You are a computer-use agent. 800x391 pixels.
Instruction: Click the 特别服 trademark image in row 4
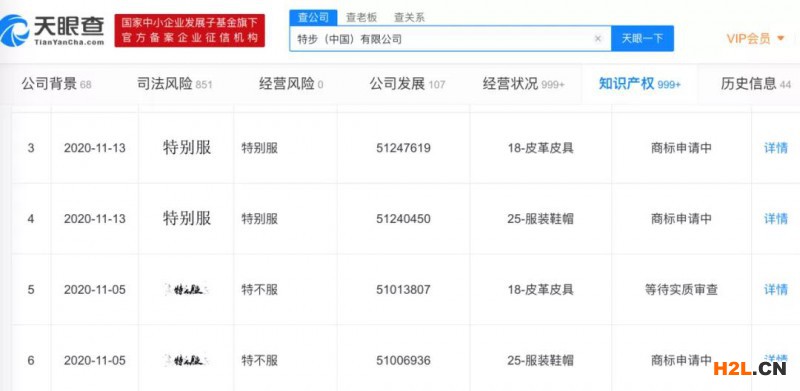(187, 219)
